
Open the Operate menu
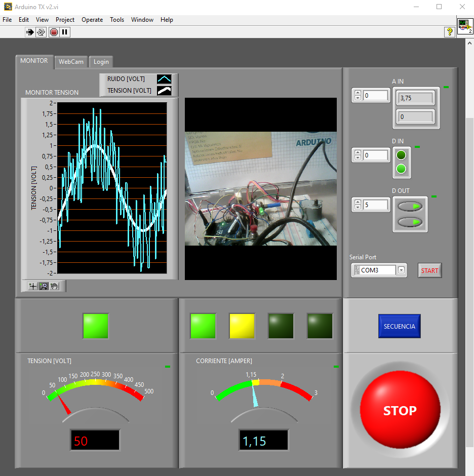coord(92,20)
